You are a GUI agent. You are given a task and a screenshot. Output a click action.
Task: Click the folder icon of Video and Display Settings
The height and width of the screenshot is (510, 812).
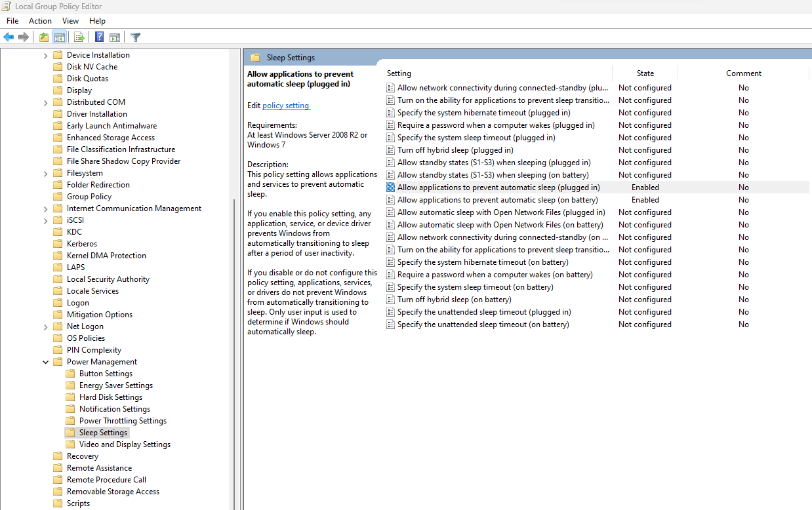coord(70,444)
